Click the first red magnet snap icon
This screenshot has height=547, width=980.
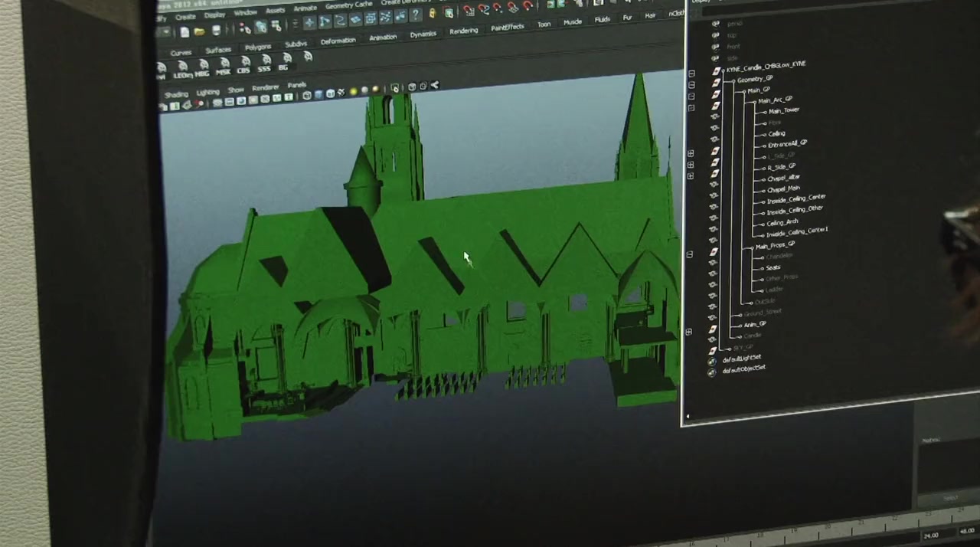tap(468, 11)
